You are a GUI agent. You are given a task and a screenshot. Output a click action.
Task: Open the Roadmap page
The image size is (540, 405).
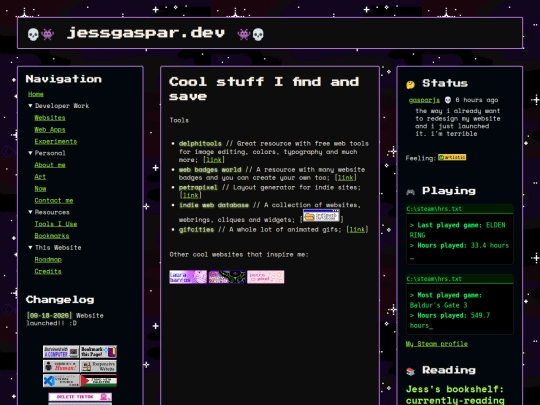tap(48, 260)
